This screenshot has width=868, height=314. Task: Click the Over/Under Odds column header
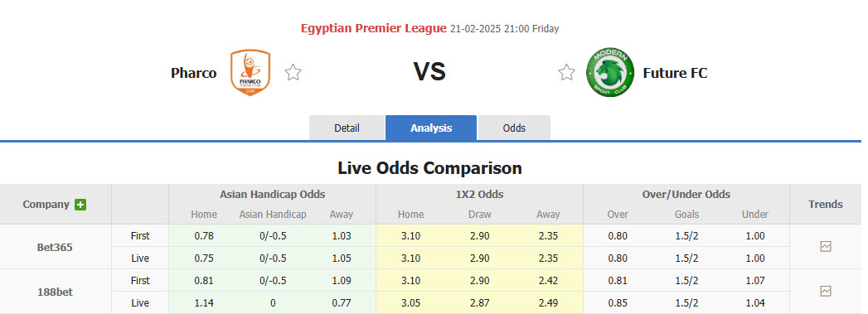686,195
